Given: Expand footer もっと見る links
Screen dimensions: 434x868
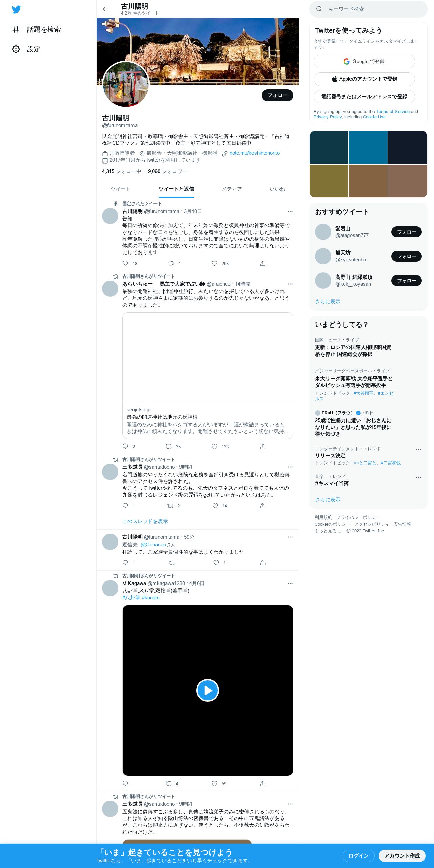Looking at the screenshot, I should click(x=328, y=531).
